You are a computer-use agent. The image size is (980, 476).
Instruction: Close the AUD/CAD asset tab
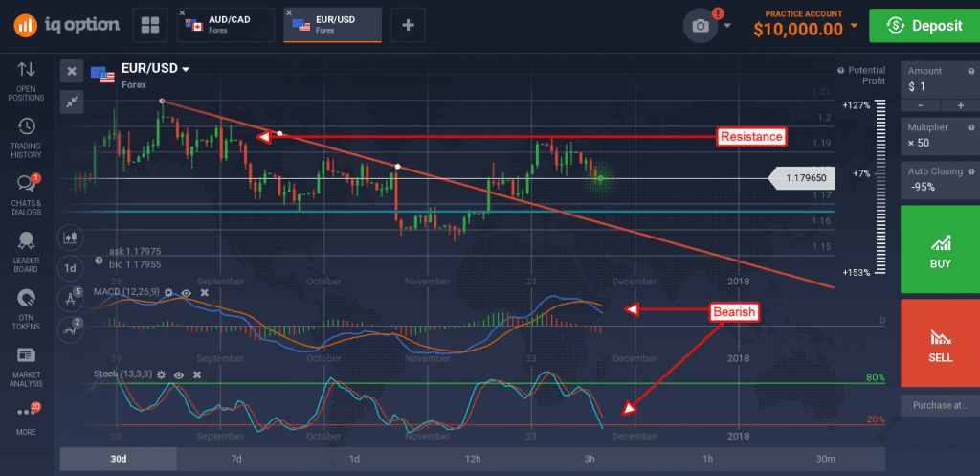(181, 12)
